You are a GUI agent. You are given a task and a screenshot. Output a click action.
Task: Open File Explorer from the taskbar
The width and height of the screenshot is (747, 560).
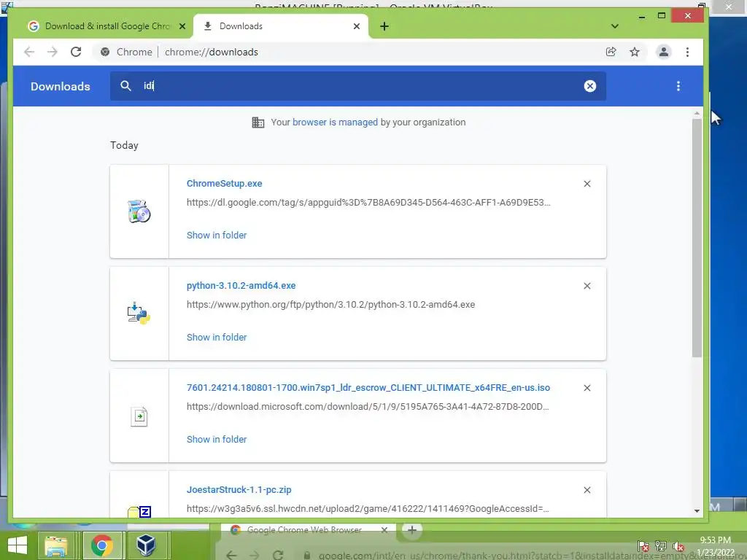tap(55, 545)
